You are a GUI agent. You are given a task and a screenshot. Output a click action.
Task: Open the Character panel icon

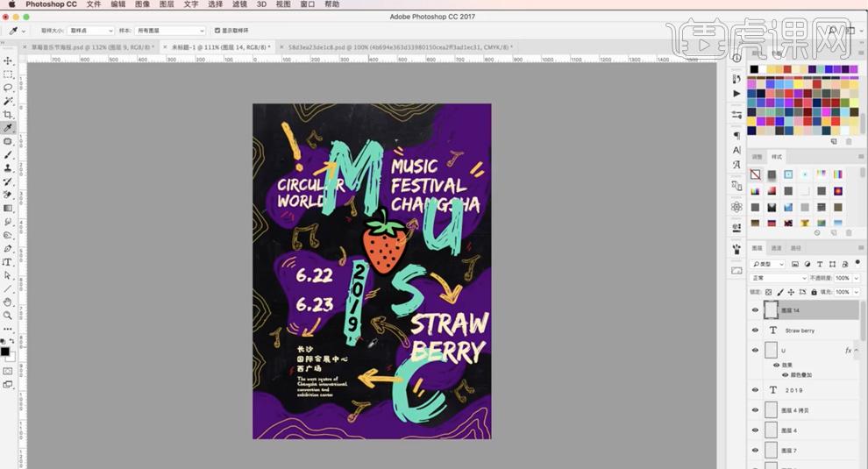(736, 150)
